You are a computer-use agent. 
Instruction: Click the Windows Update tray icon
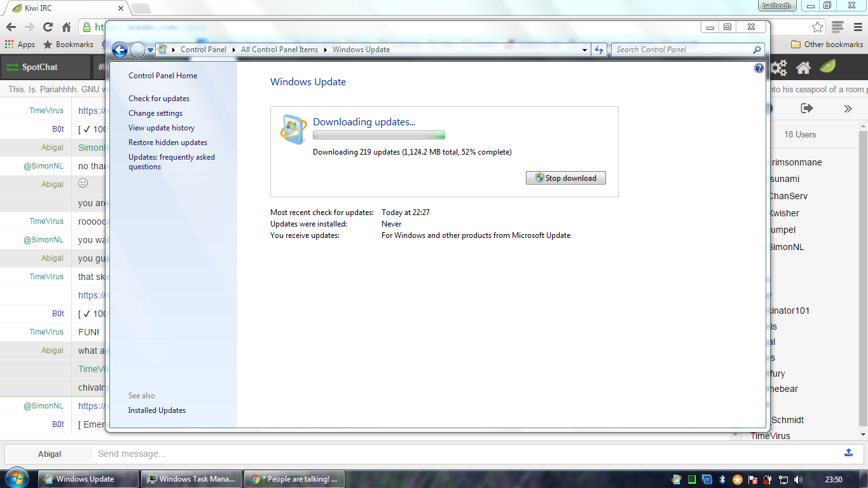click(x=677, y=480)
